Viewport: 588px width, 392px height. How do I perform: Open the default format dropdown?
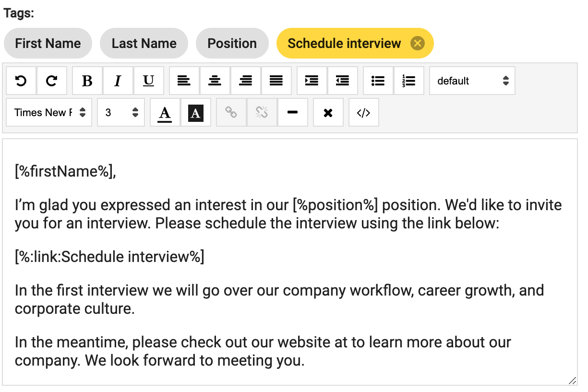472,81
